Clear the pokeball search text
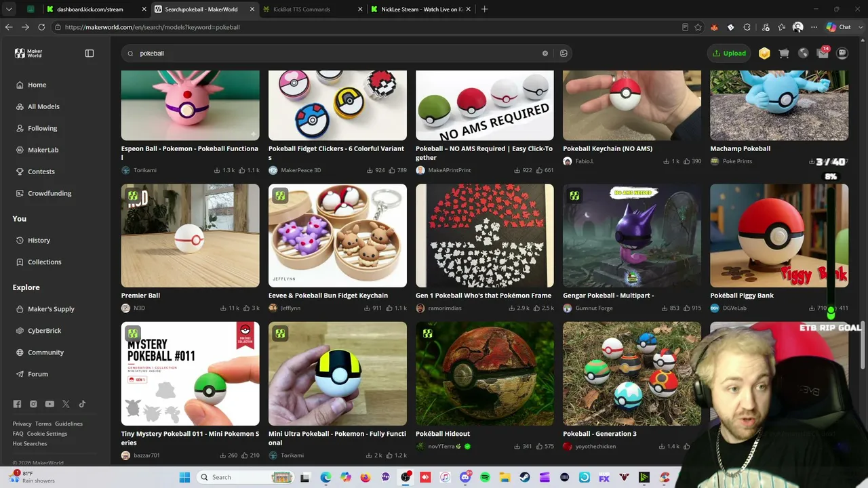Screen dimensions: 868x488 coord(545,53)
